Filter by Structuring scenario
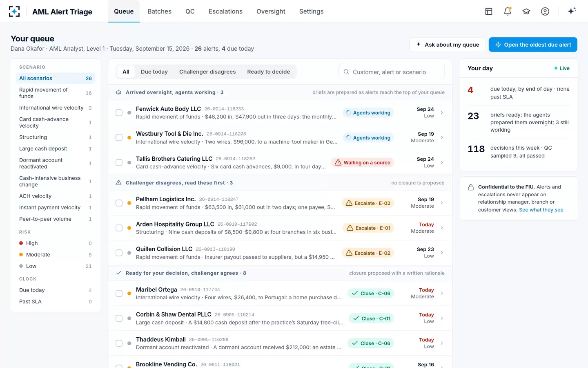The image size is (588, 368). point(56,137)
